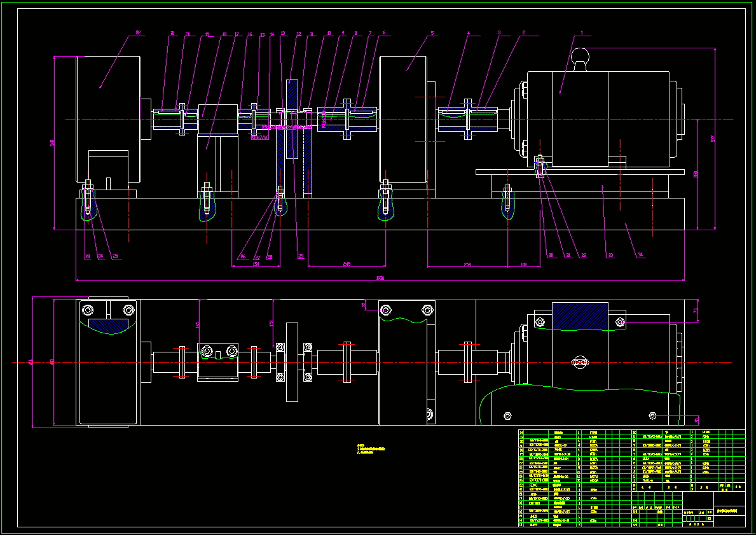Select part callout number 34
The image size is (756, 535).
pyautogui.click(x=640, y=255)
